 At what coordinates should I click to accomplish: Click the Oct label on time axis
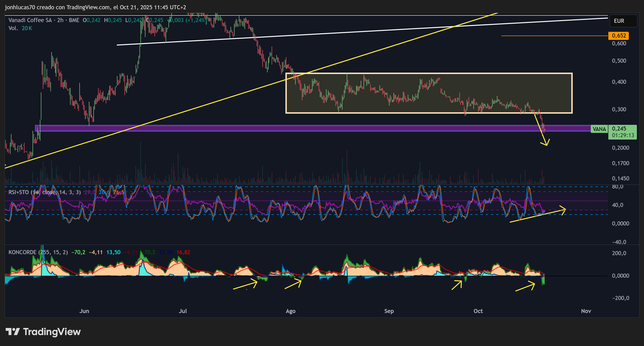coord(478,311)
